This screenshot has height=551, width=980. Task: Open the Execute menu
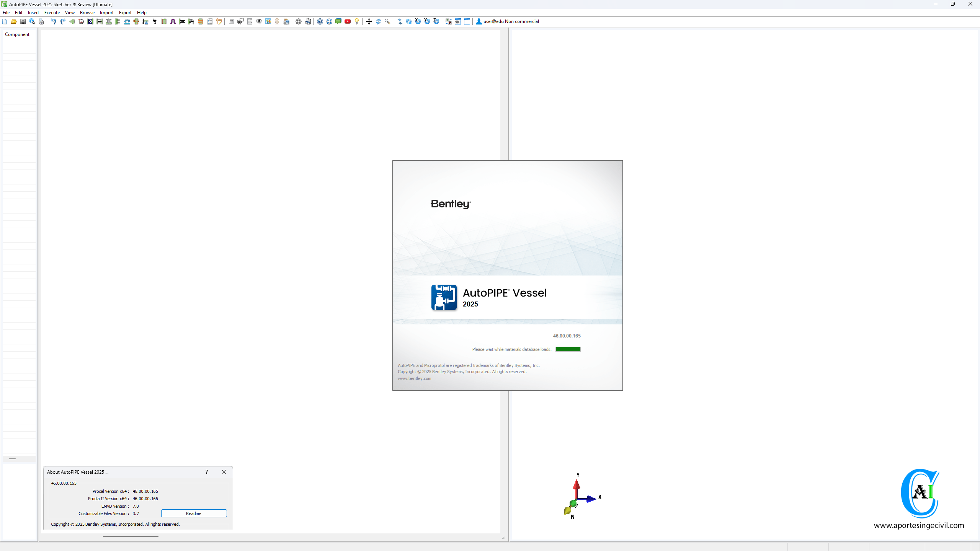52,13
